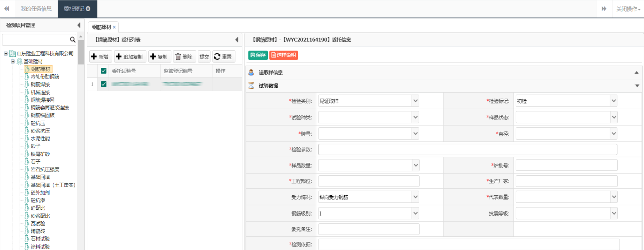Click the 委托备注 input field
644x250 pixels.
(x=369, y=229)
